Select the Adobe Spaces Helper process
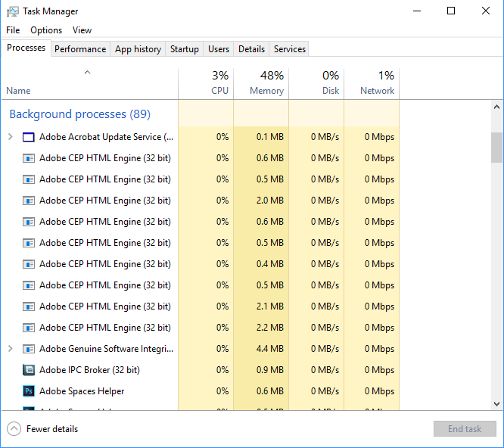Image resolution: width=504 pixels, height=448 pixels. point(201,391)
